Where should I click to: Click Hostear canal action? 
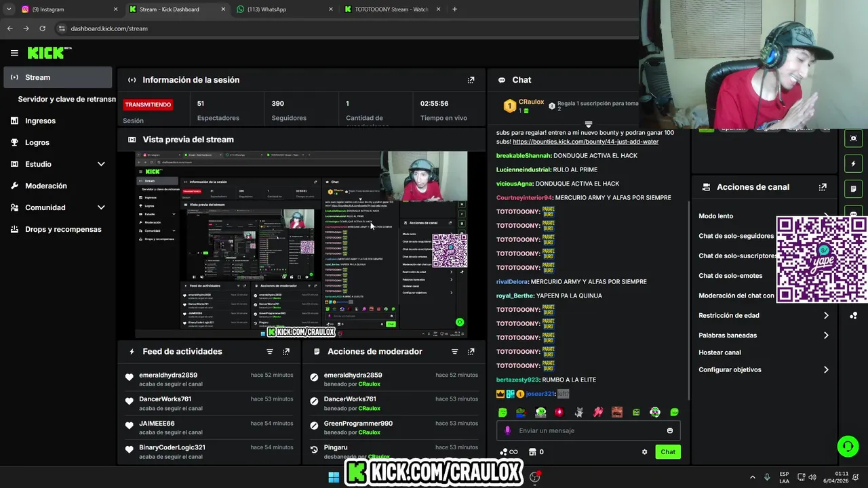719,352
